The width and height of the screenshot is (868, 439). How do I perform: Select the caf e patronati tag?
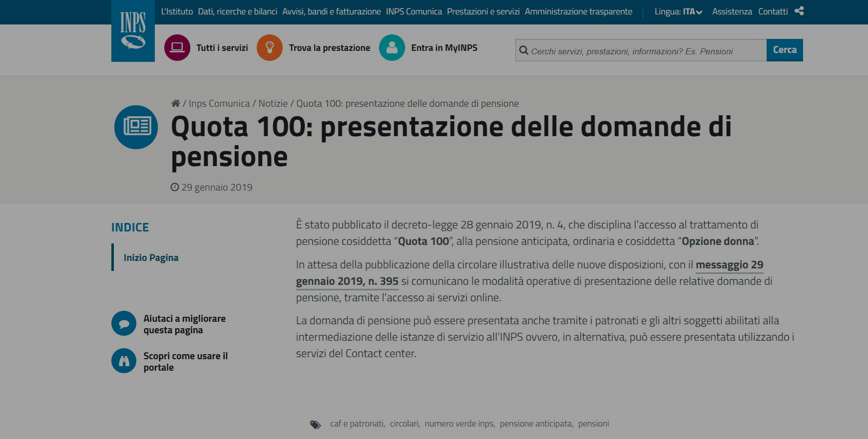(357, 424)
